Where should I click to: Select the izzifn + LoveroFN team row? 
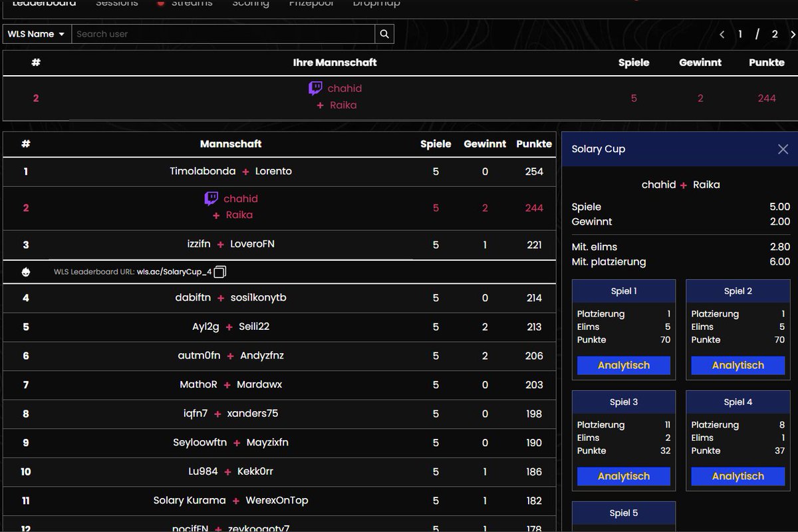click(279, 244)
